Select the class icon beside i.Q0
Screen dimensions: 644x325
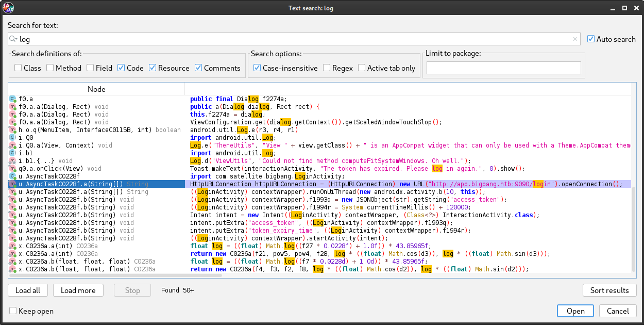[13, 138]
